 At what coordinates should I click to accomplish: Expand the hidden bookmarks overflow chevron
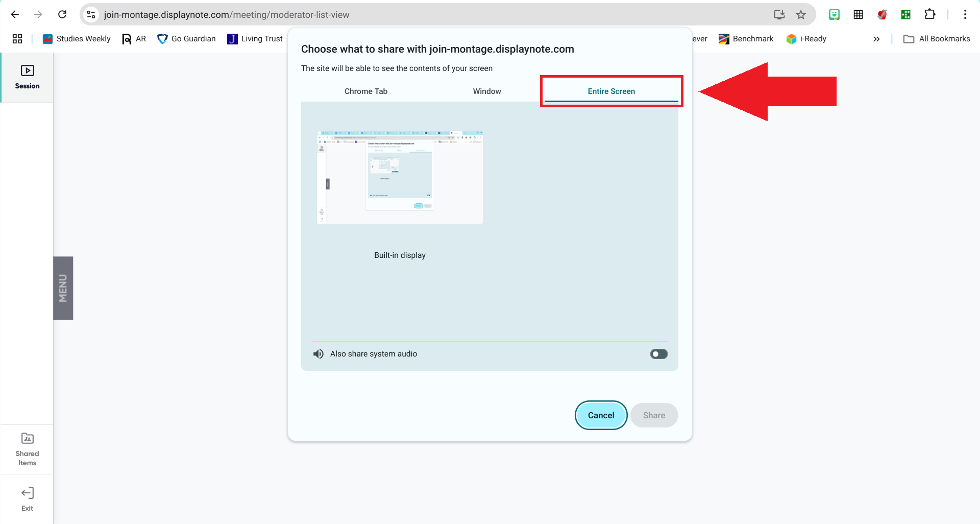click(x=876, y=39)
